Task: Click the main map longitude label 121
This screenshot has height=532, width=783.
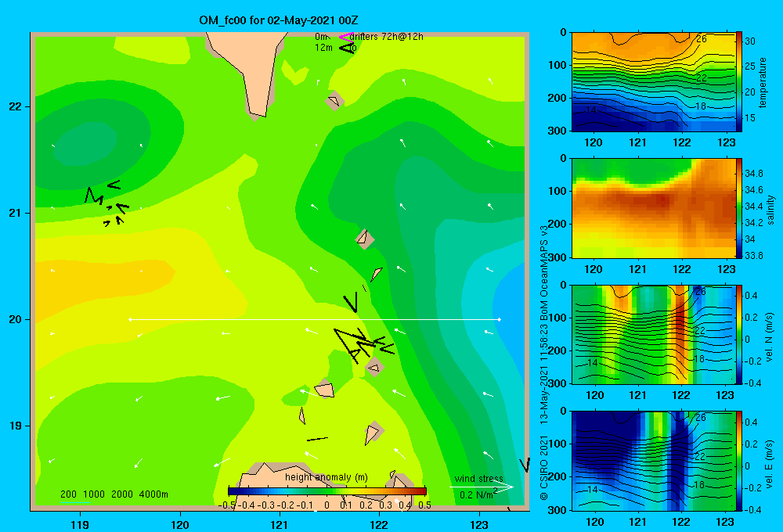Action: pos(280,524)
